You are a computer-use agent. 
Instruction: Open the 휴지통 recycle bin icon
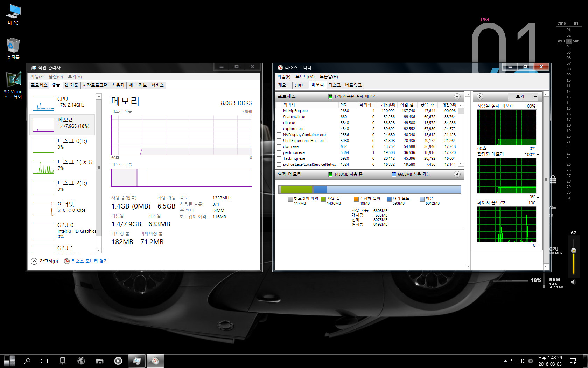point(13,49)
